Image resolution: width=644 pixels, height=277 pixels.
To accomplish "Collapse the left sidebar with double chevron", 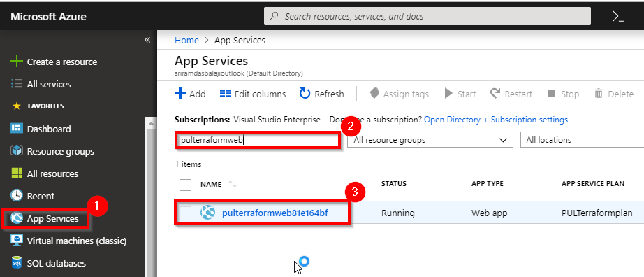I will coord(147,40).
